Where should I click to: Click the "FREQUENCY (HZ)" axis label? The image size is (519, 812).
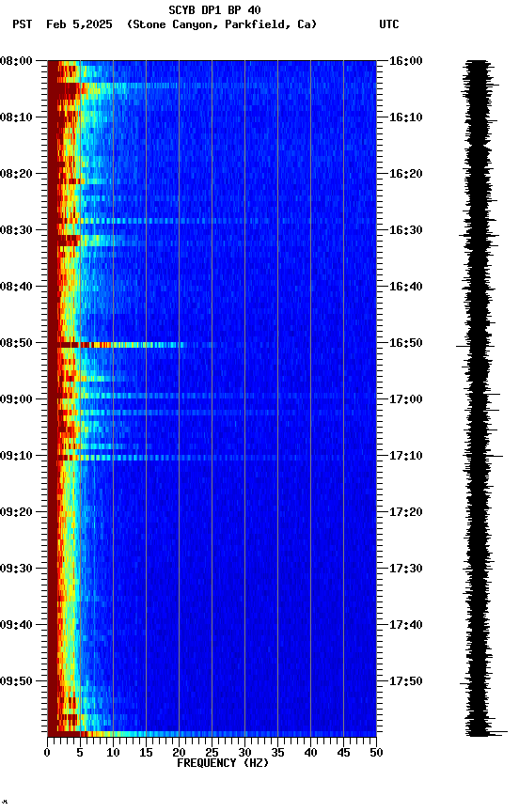coord(223,763)
